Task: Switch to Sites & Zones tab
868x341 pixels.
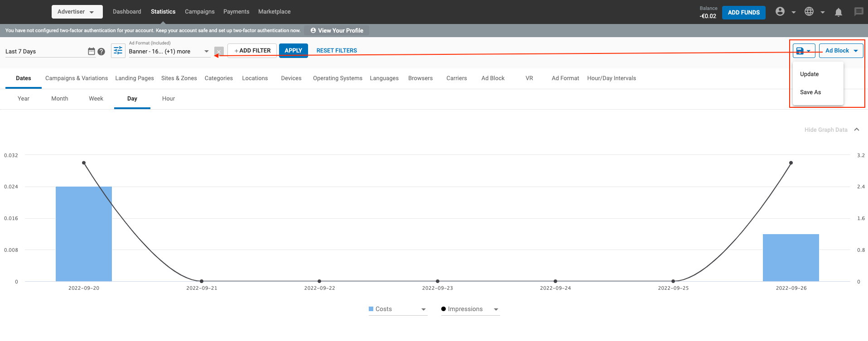Action: pos(179,78)
